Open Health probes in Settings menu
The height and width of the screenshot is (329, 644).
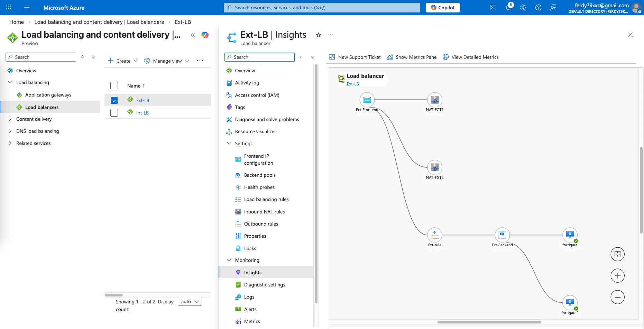click(259, 187)
